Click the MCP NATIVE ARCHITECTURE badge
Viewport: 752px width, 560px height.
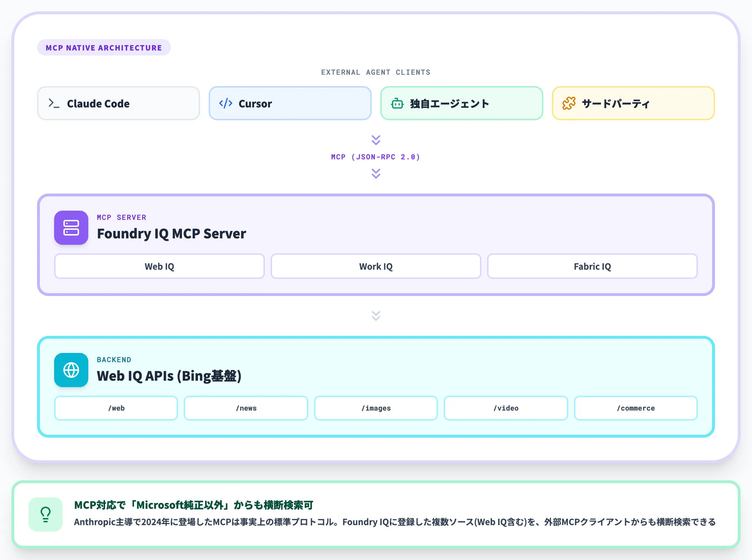click(104, 48)
